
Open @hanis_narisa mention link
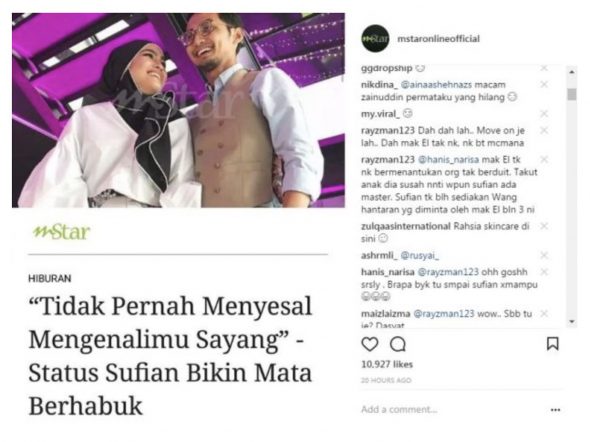tap(449, 159)
